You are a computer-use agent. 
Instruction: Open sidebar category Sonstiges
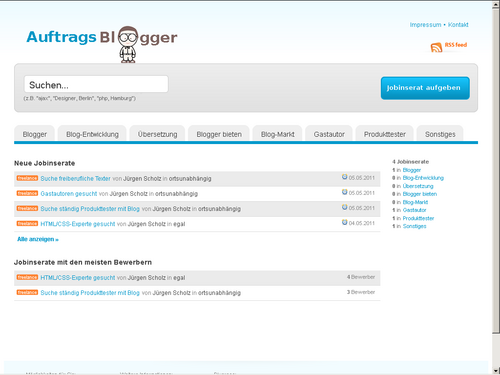[x=414, y=226]
